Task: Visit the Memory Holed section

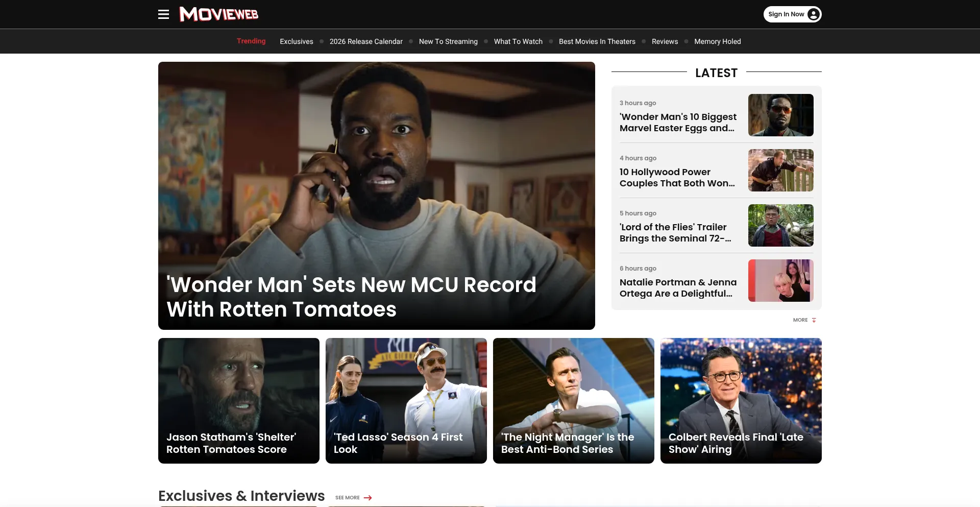Action: (x=717, y=41)
